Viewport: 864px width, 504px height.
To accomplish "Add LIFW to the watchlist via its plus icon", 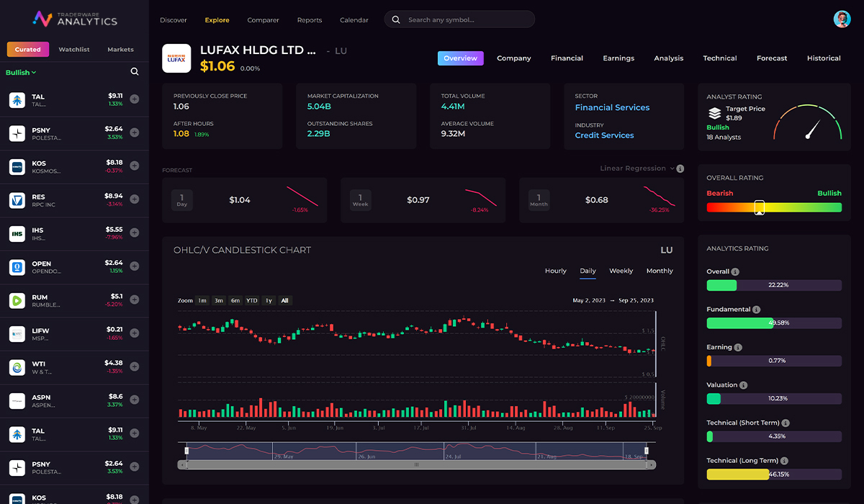I will pos(135,333).
